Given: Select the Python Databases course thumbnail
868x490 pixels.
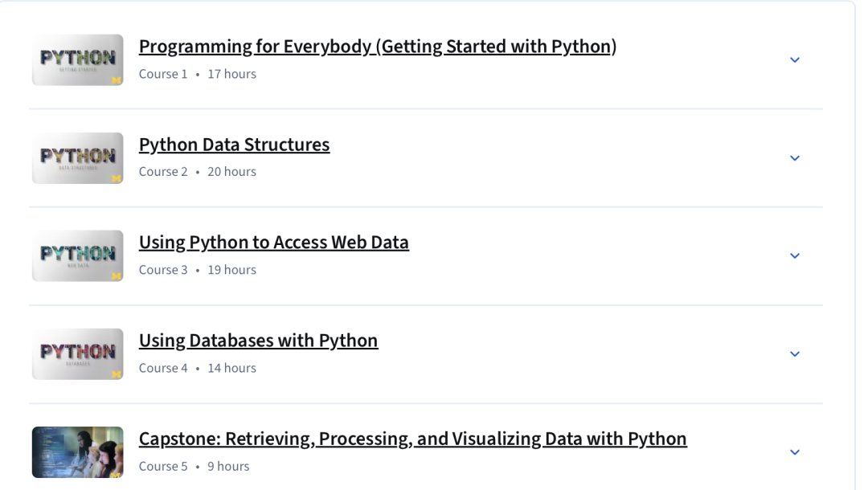Looking at the screenshot, I should (x=78, y=354).
